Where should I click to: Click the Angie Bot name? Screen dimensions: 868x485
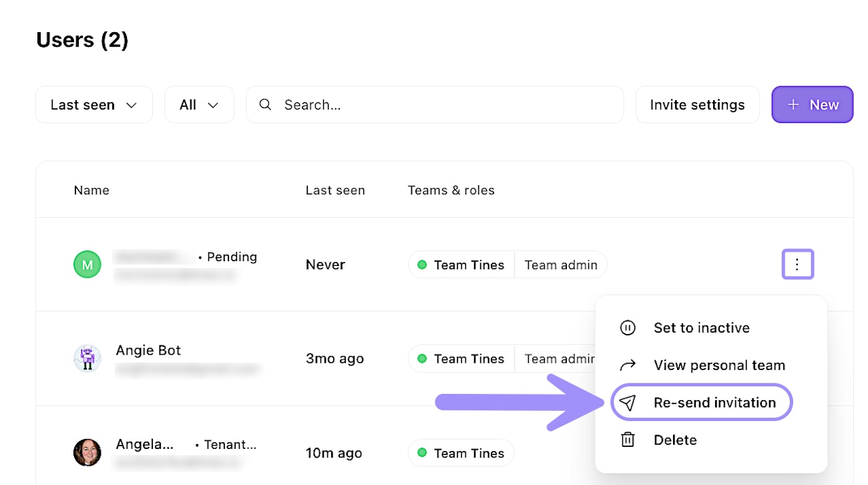tap(148, 350)
